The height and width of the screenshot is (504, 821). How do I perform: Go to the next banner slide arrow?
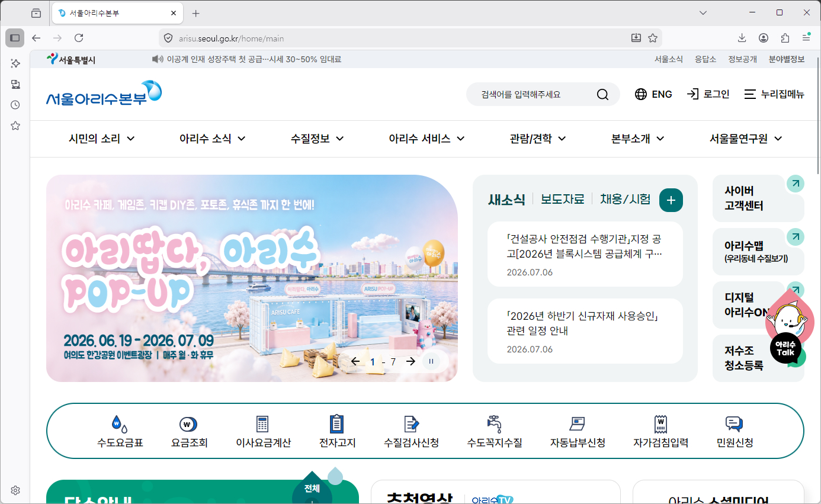[x=411, y=361]
